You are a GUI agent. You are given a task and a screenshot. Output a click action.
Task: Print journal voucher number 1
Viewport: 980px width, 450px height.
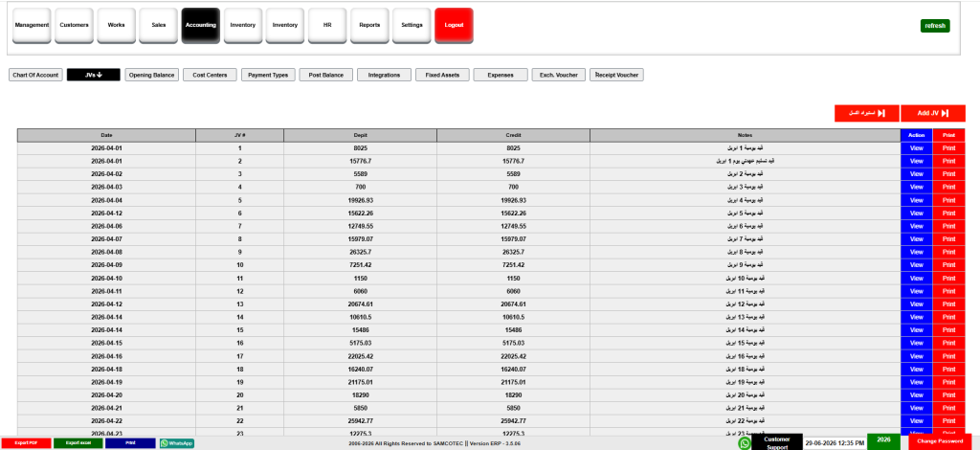pos(948,148)
